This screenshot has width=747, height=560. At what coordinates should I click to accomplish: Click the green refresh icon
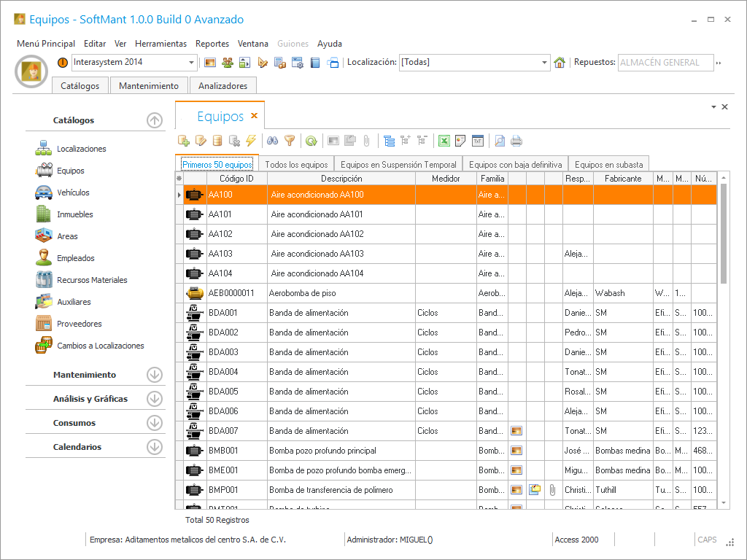[x=311, y=141]
